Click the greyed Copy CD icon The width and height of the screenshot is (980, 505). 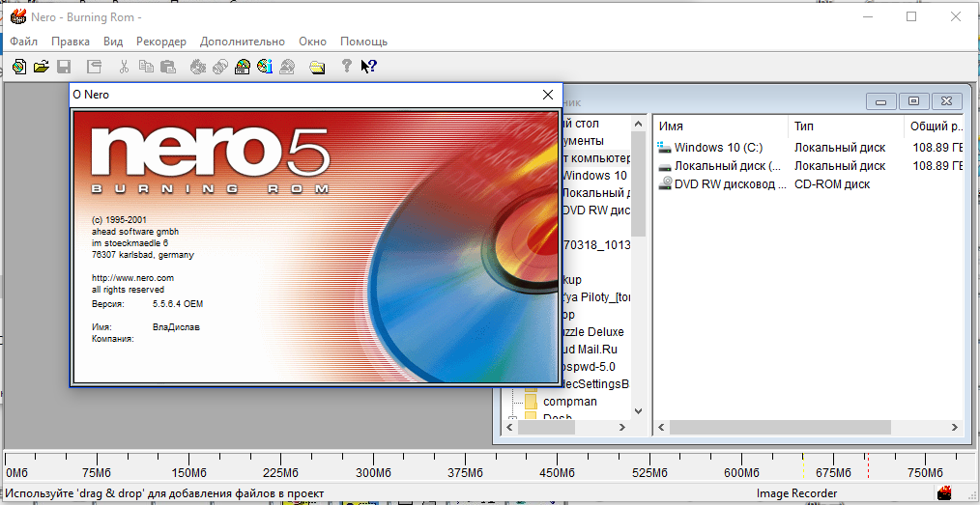220,67
